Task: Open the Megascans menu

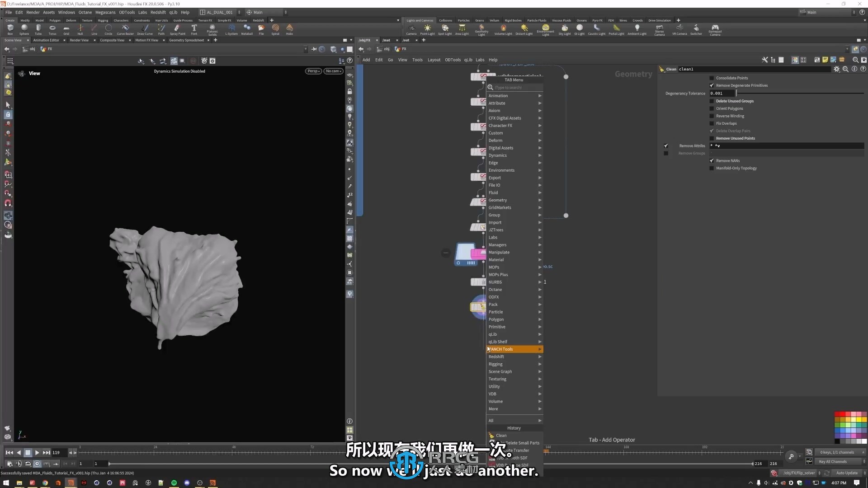Action: (105, 12)
